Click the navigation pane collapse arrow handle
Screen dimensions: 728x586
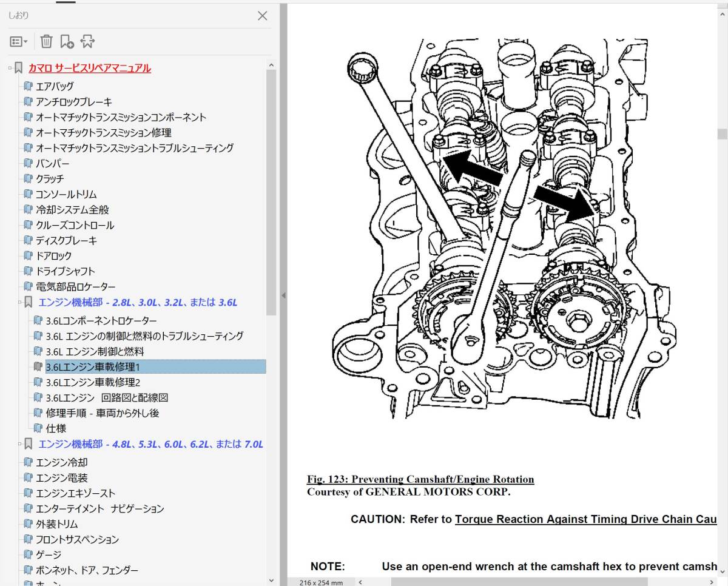[x=283, y=295]
